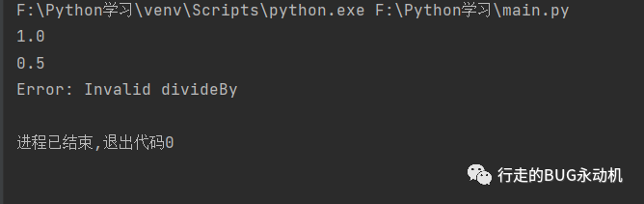Select the 1.0 output line
644x204 pixels.
[x=31, y=36]
